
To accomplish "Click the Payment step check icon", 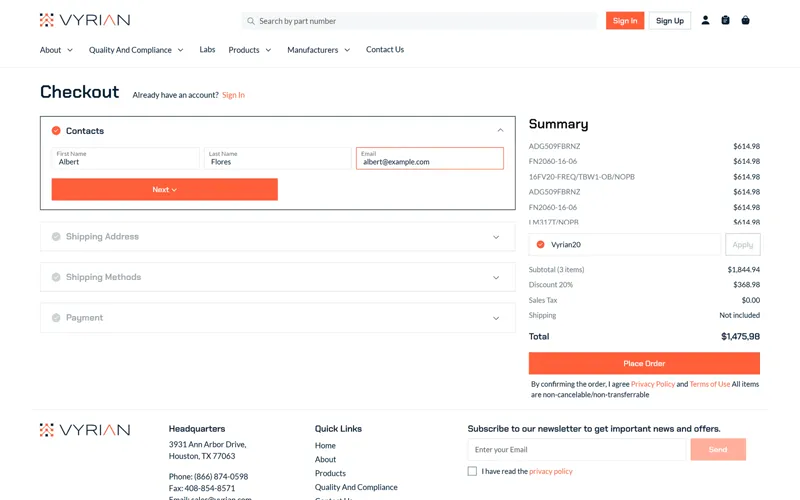I will click(x=56, y=318).
